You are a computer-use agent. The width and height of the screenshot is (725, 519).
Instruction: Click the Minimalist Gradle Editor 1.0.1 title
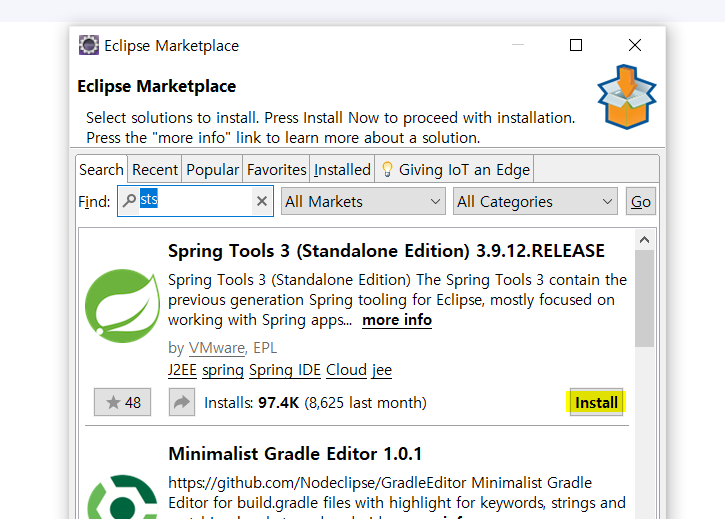295,454
